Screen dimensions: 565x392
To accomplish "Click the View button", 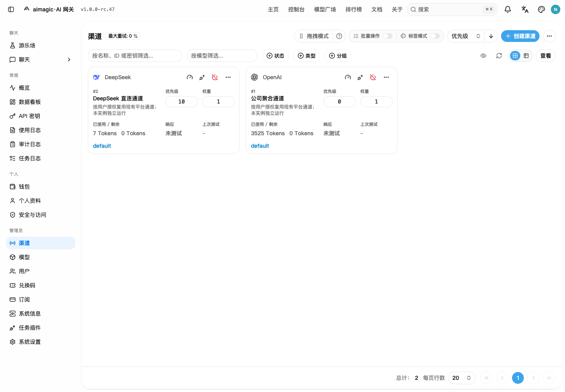I will 546,56.
